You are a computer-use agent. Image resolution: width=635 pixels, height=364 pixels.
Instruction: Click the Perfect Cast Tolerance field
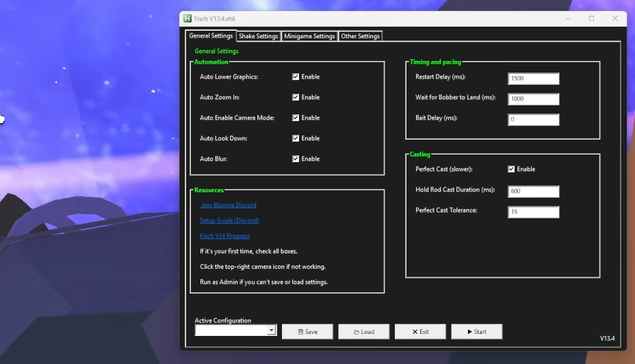coord(533,211)
